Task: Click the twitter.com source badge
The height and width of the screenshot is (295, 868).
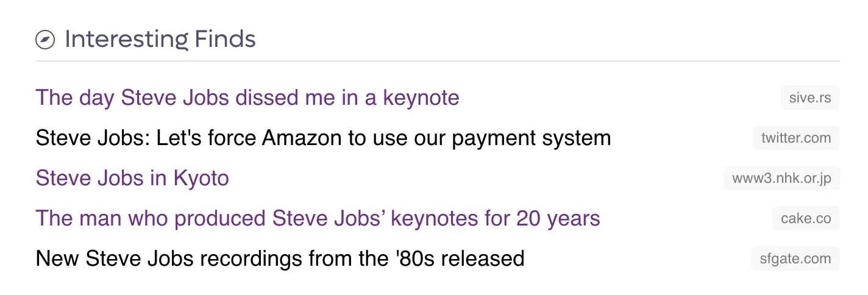Action: click(x=796, y=138)
